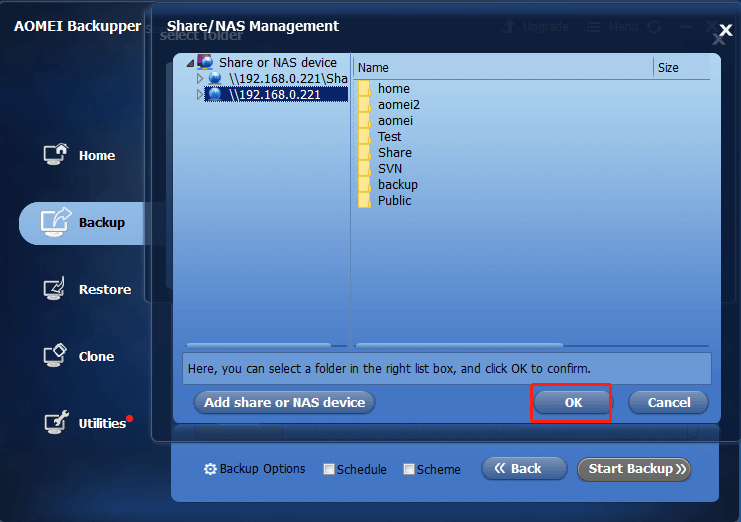Select the 'backup' folder name
The width and height of the screenshot is (741, 522).
pos(398,185)
